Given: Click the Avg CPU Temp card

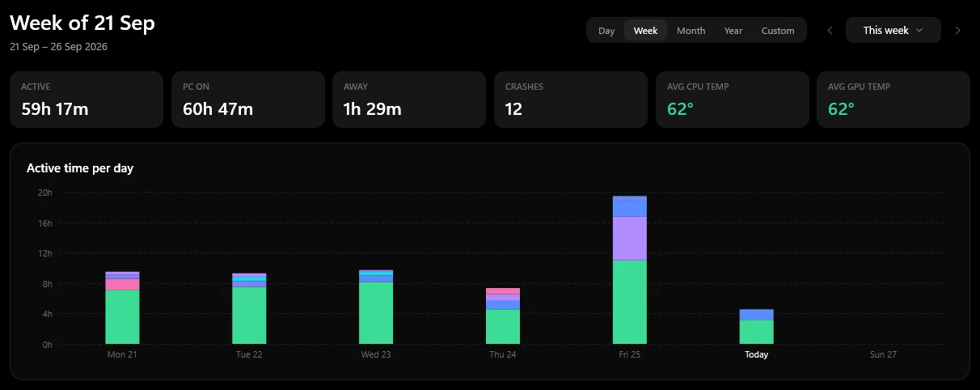Looking at the screenshot, I should coord(733,100).
